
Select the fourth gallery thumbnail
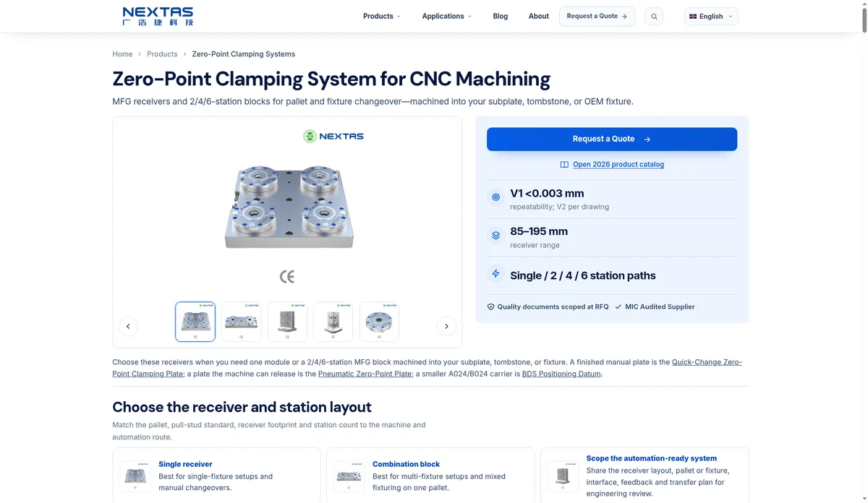pos(333,322)
